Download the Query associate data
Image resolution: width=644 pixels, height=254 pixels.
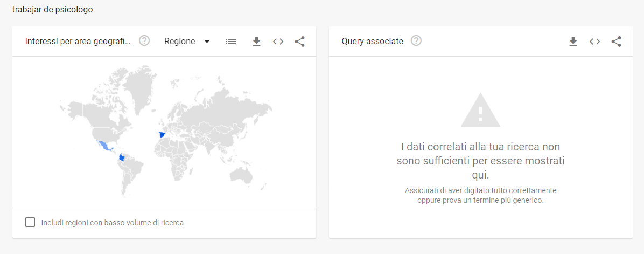point(573,42)
